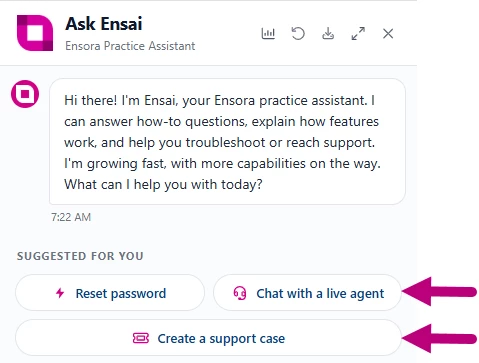Choose Create a support case
479x363 pixels.
point(208,338)
